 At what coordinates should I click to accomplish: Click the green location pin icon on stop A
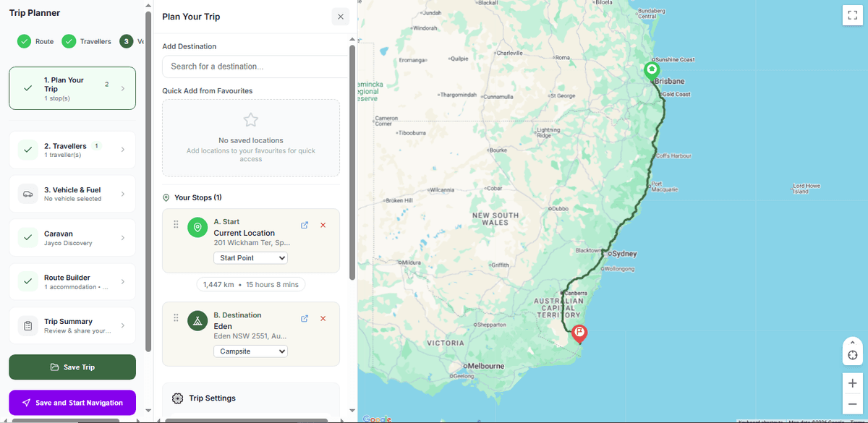pyautogui.click(x=197, y=227)
